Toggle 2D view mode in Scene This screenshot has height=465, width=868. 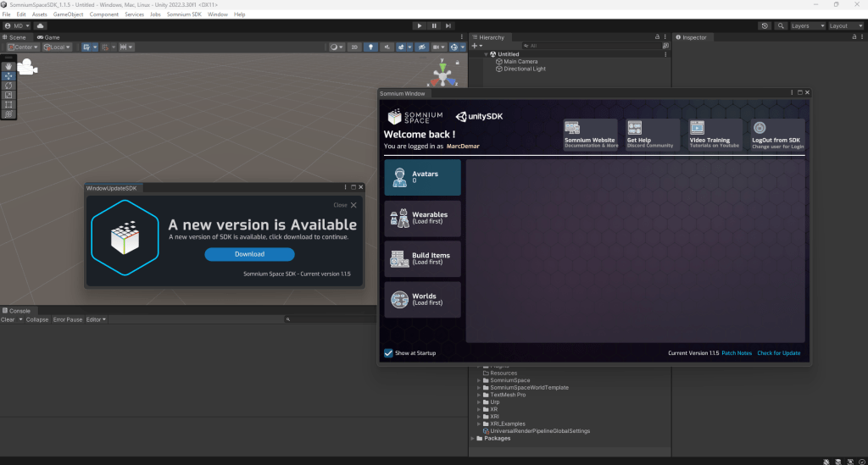coord(354,47)
